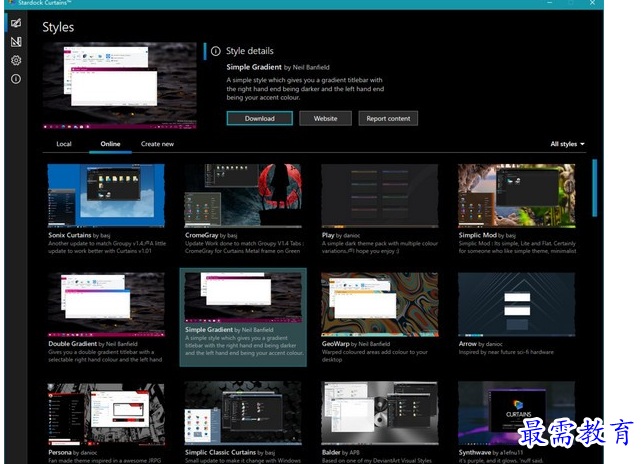
Task: Open the Settings gear in the sidebar
Action: [x=16, y=60]
